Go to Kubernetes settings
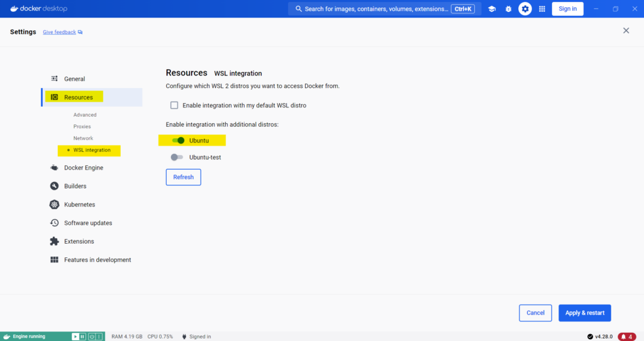The width and height of the screenshot is (644, 341). [79, 205]
